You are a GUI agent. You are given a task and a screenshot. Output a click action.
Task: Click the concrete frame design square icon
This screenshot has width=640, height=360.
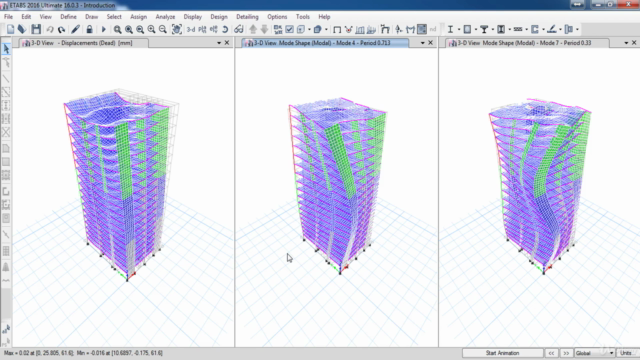click(x=467, y=29)
